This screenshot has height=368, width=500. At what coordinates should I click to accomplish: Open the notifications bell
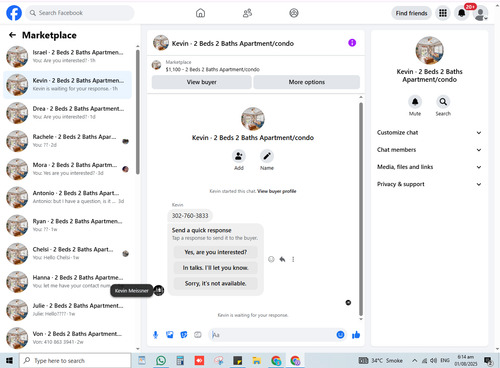pos(462,13)
